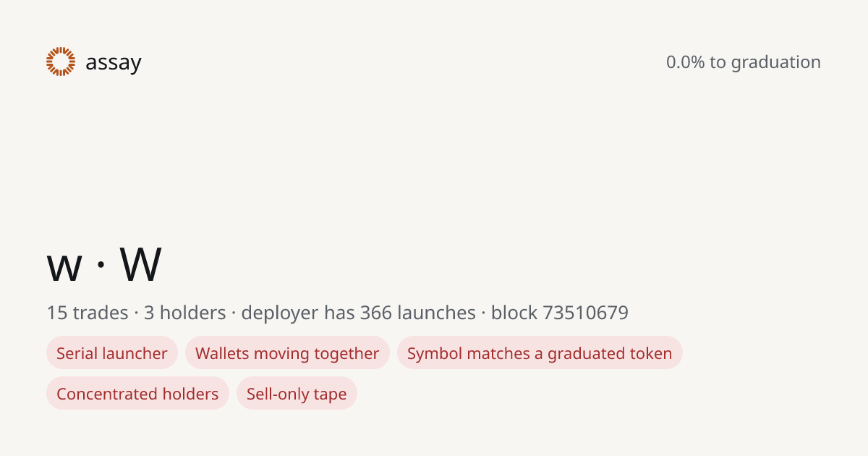Click the 73510679 block number
Screen dimensions: 868x456
[x=586, y=313]
